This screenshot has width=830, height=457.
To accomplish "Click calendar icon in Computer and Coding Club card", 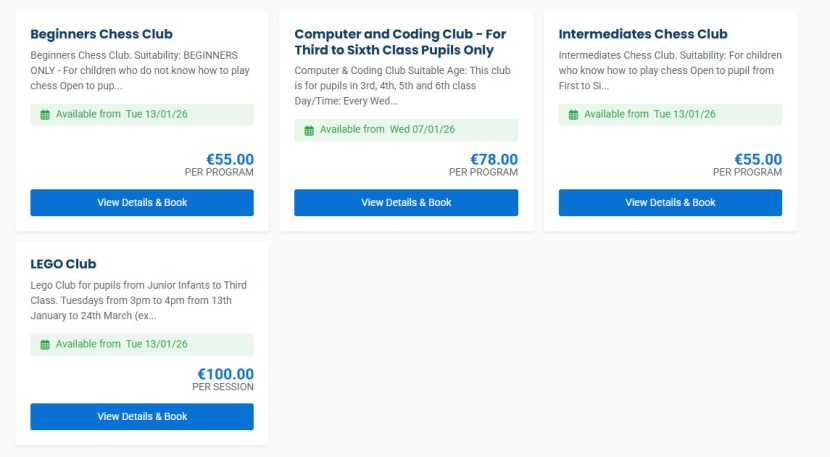I will point(309,130).
